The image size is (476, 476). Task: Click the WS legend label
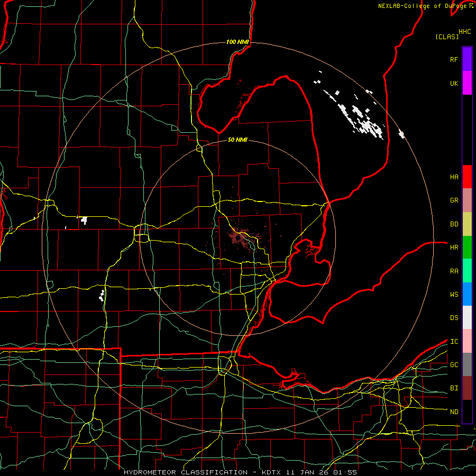[x=454, y=295]
